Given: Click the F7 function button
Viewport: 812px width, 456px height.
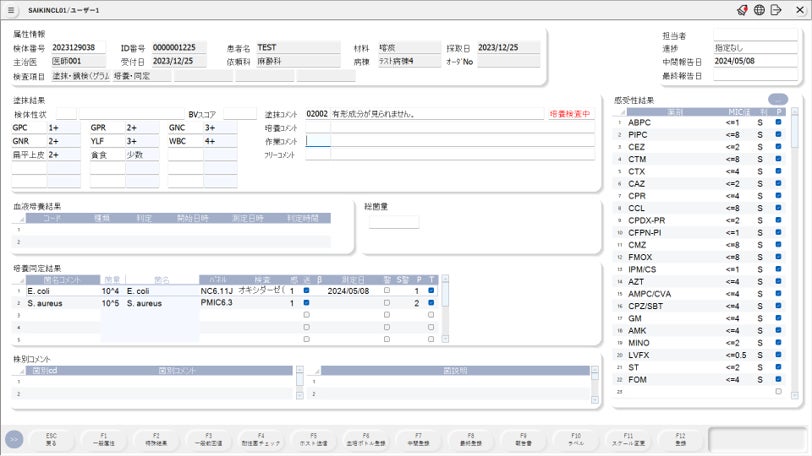Looking at the screenshot, I should tap(418, 439).
